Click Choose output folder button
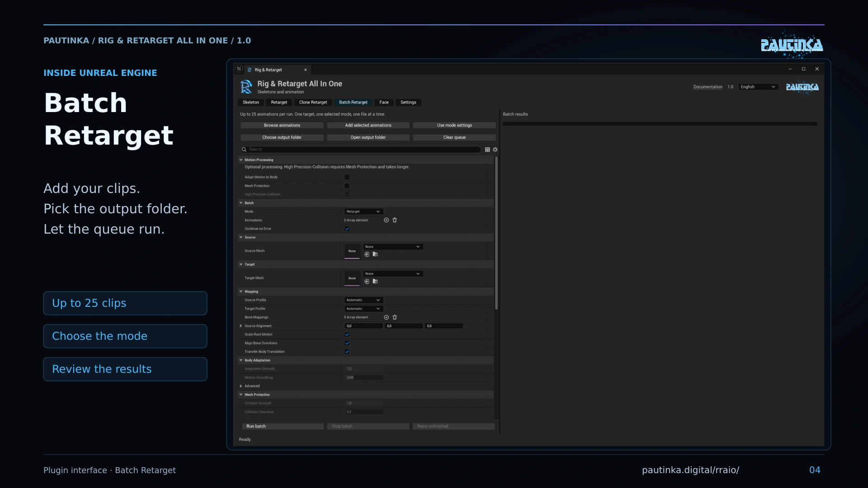Screen dimensions: 868x488 (282, 137)
